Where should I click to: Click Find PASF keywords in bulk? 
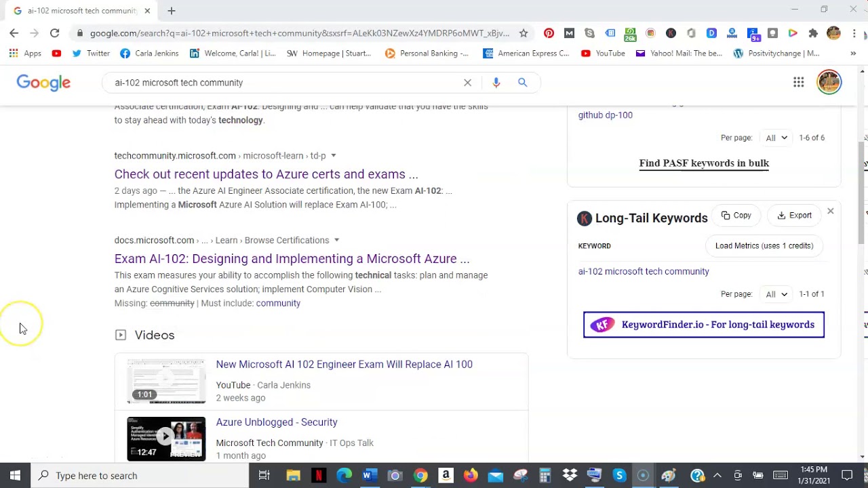(704, 163)
